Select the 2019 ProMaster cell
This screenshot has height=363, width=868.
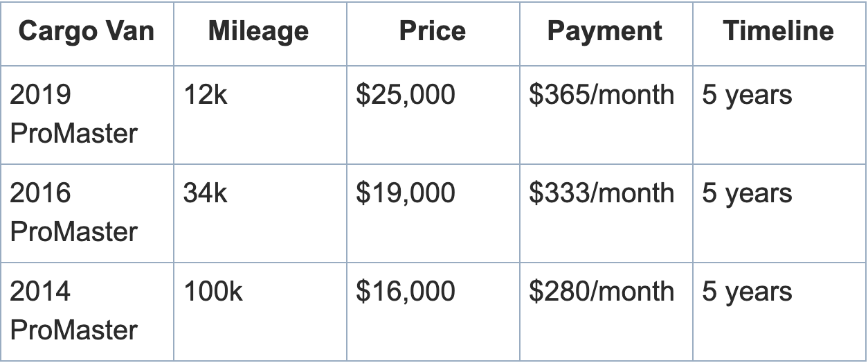pyautogui.click(x=73, y=114)
